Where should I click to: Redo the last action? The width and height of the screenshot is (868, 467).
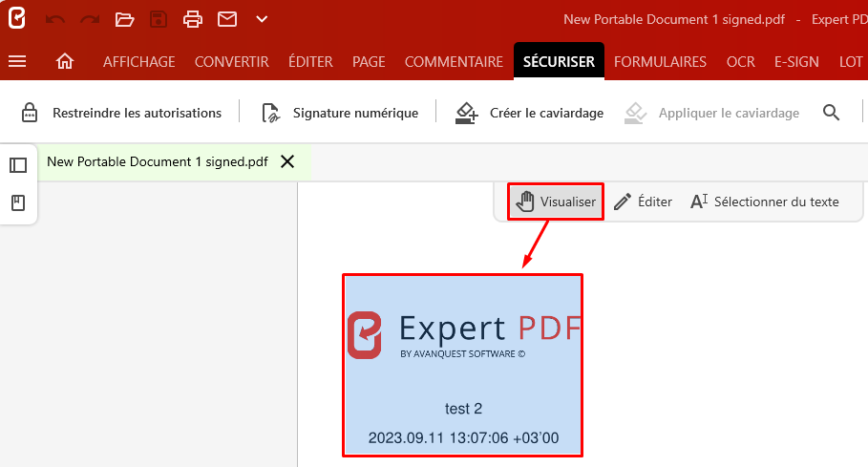tap(90, 19)
